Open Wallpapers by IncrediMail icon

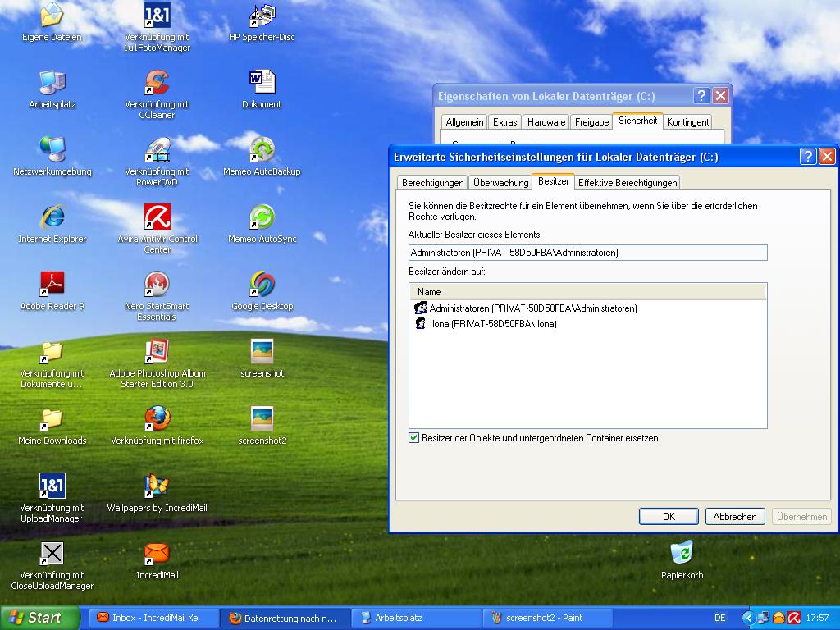click(x=157, y=486)
